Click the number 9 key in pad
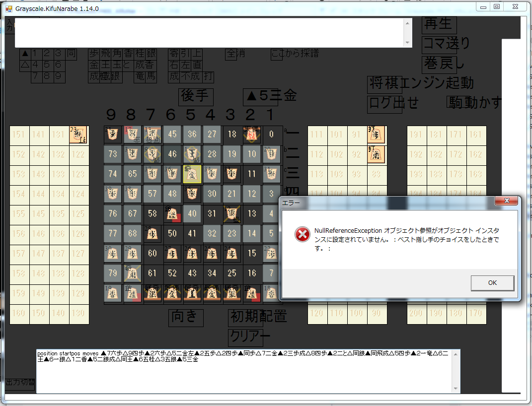 pyautogui.click(x=60, y=77)
